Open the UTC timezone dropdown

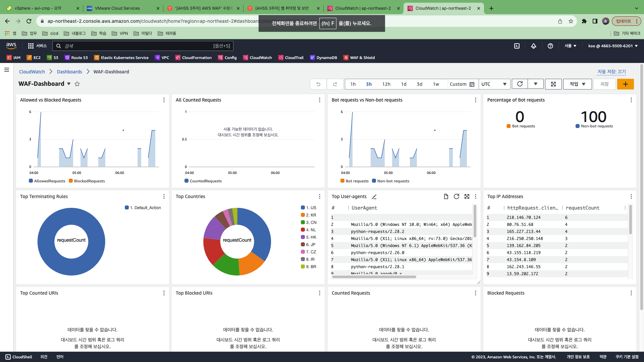pos(494,84)
